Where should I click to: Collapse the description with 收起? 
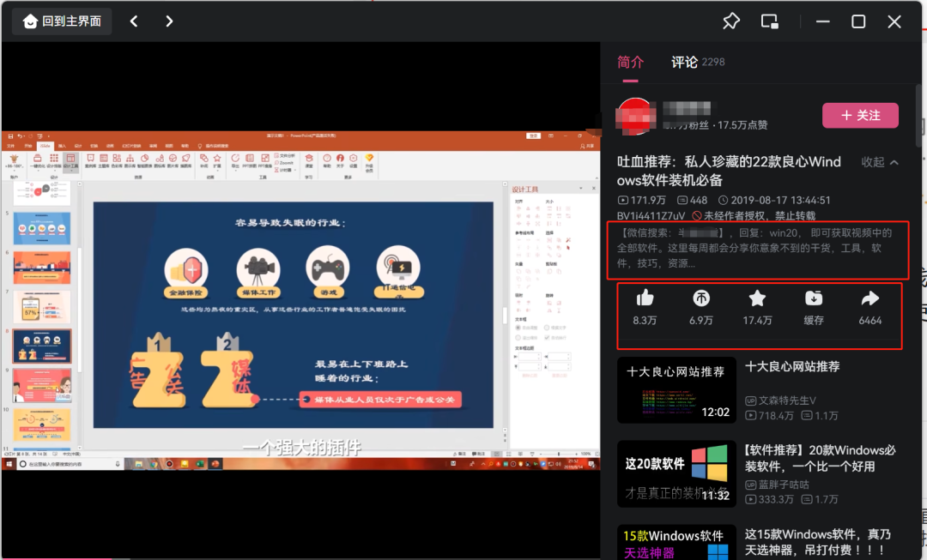point(880,162)
